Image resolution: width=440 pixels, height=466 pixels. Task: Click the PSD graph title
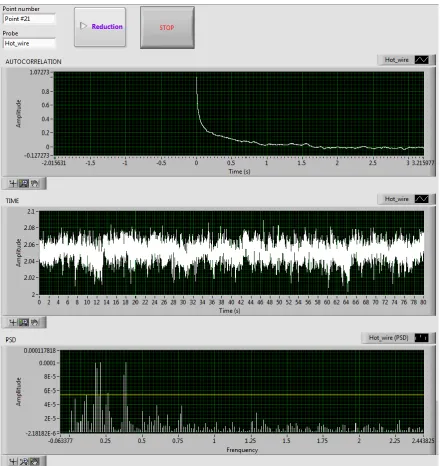[11, 340]
